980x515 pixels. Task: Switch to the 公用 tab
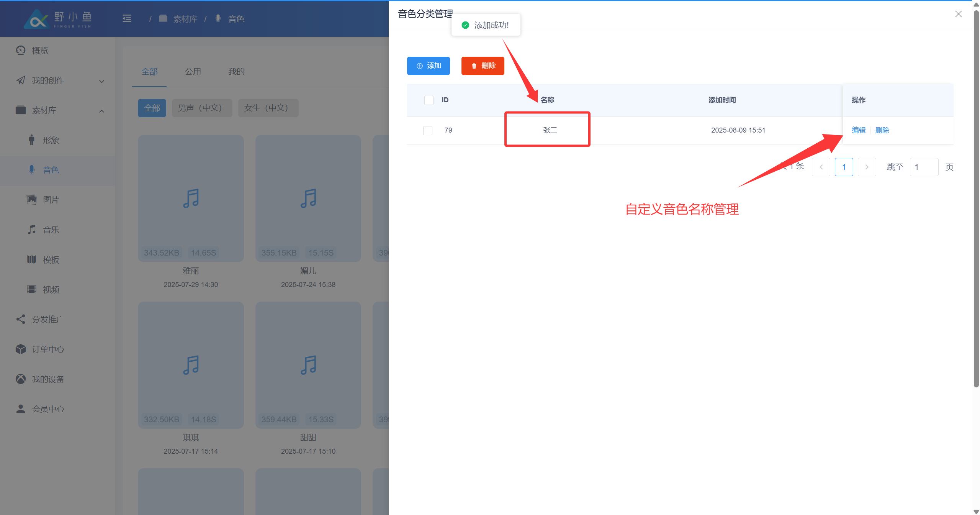193,72
